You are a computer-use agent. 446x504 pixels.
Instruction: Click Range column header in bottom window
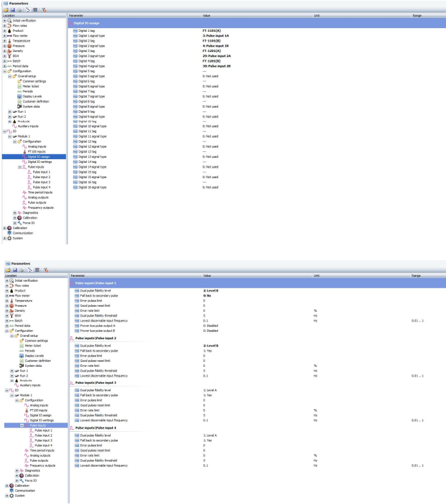pyautogui.click(x=416, y=276)
